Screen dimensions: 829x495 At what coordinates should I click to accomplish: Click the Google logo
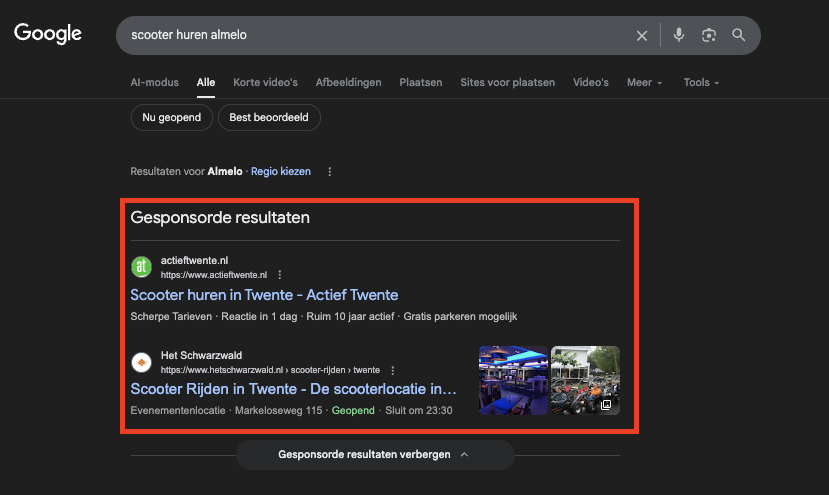pyautogui.click(x=48, y=34)
